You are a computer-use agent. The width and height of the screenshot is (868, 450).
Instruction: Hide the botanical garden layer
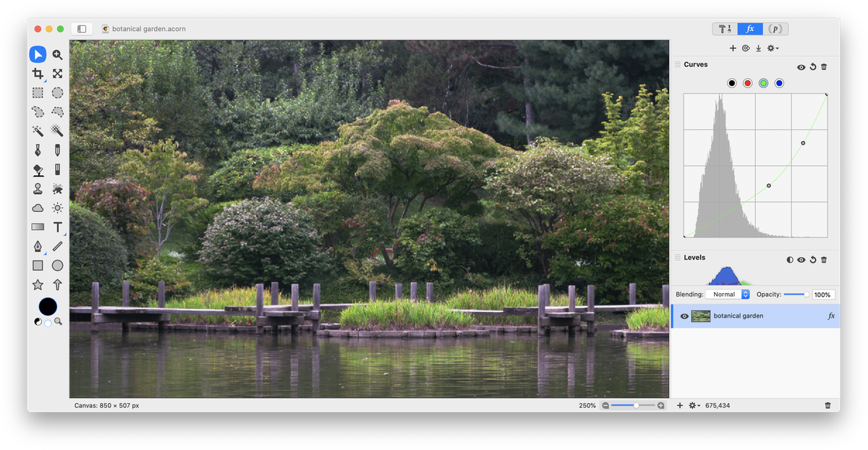(684, 316)
